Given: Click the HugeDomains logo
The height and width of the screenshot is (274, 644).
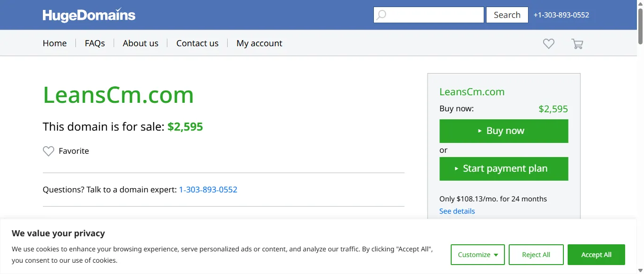Looking at the screenshot, I should point(89,15).
